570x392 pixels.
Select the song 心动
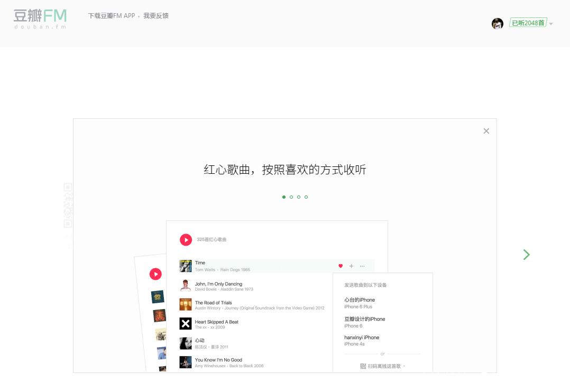(x=199, y=340)
